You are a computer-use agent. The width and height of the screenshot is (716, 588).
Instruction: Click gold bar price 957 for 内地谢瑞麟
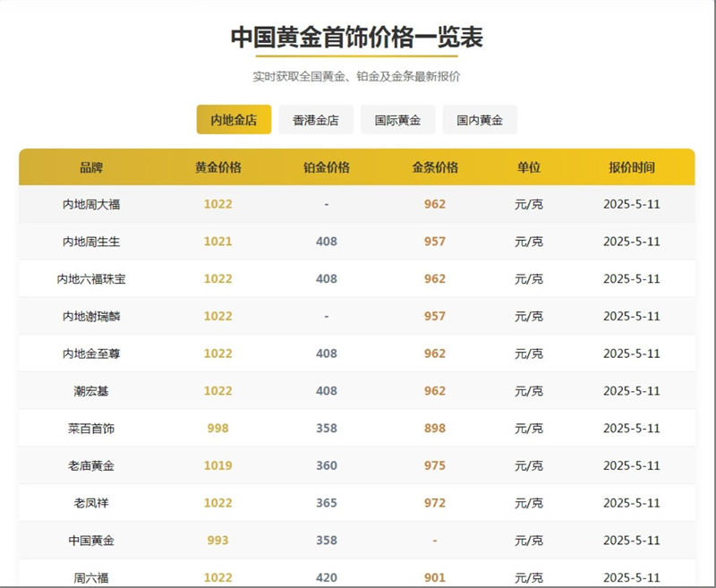point(435,316)
